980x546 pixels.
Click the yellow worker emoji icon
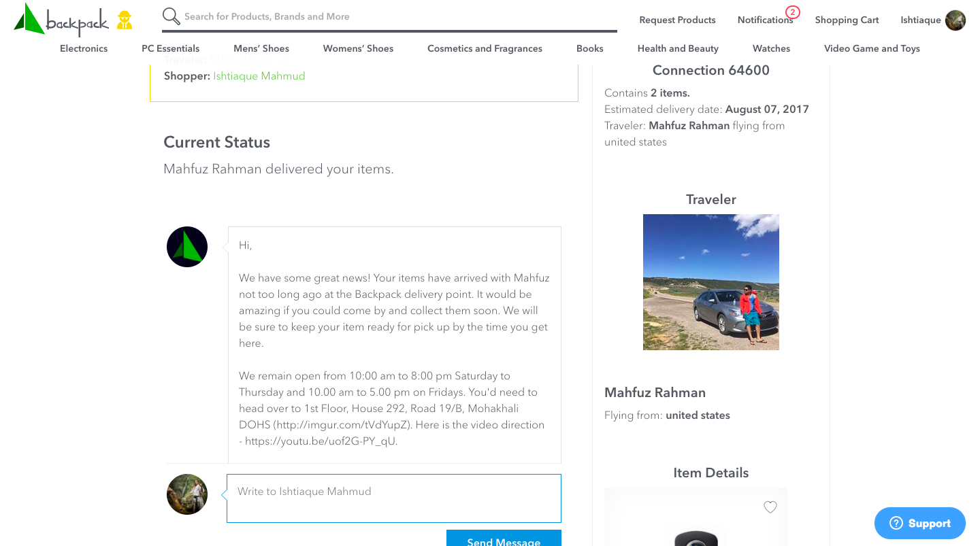point(124,20)
